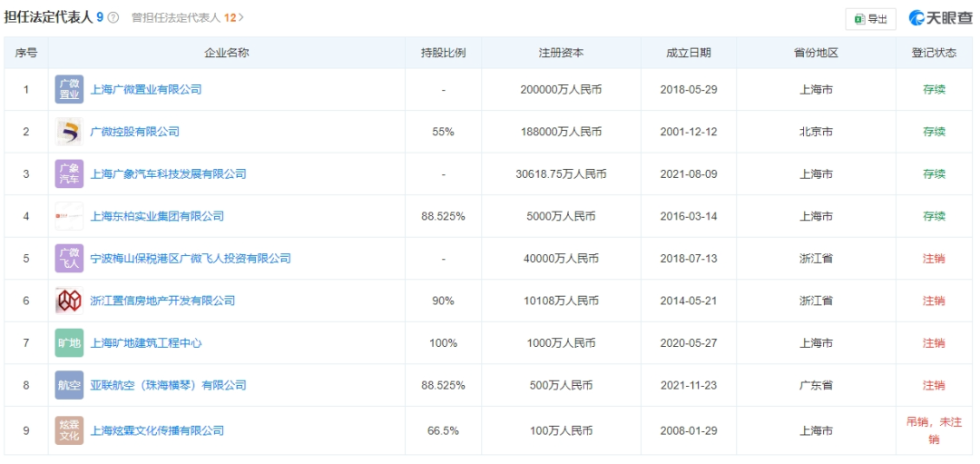Click the 炫霖文化 logo icon

pos(69,430)
